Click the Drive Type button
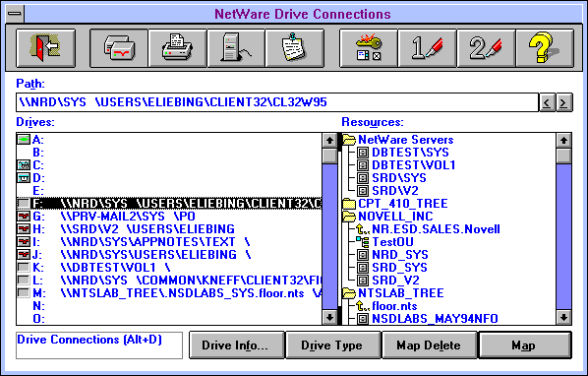Viewport: 588px width, 376px height. point(333,345)
